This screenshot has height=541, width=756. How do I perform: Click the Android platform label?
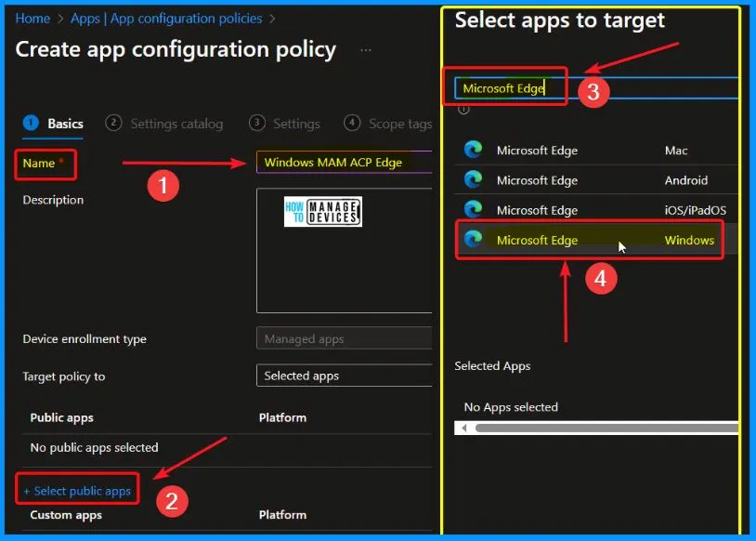[x=686, y=180]
